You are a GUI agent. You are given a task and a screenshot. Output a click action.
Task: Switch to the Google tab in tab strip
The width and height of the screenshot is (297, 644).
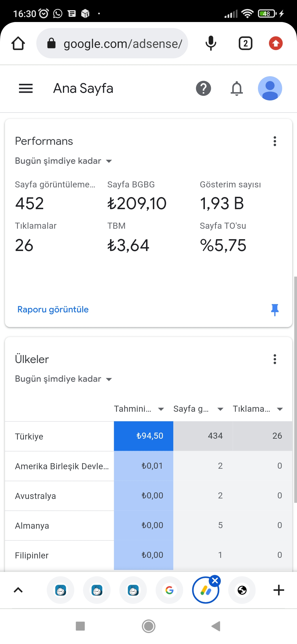tap(169, 590)
